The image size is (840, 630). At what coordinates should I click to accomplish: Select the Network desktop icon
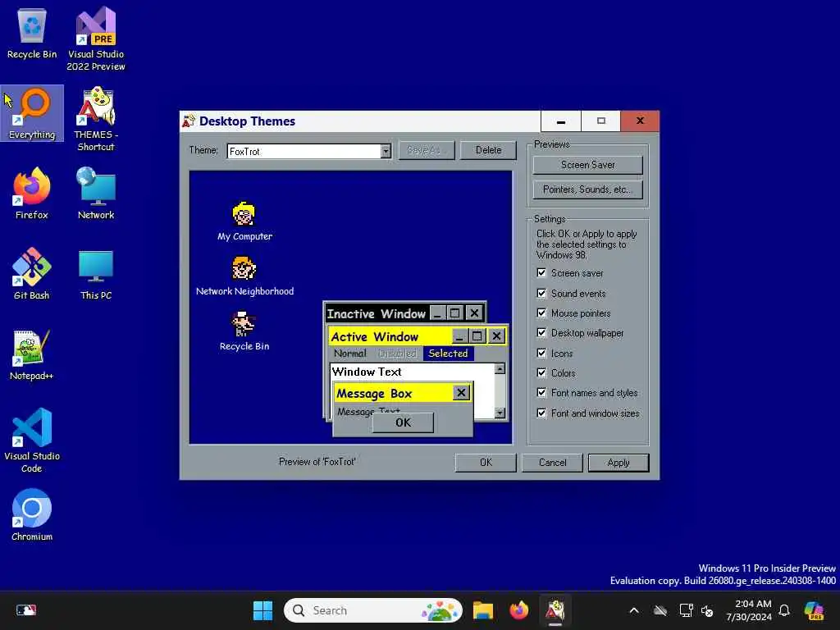coord(96,194)
